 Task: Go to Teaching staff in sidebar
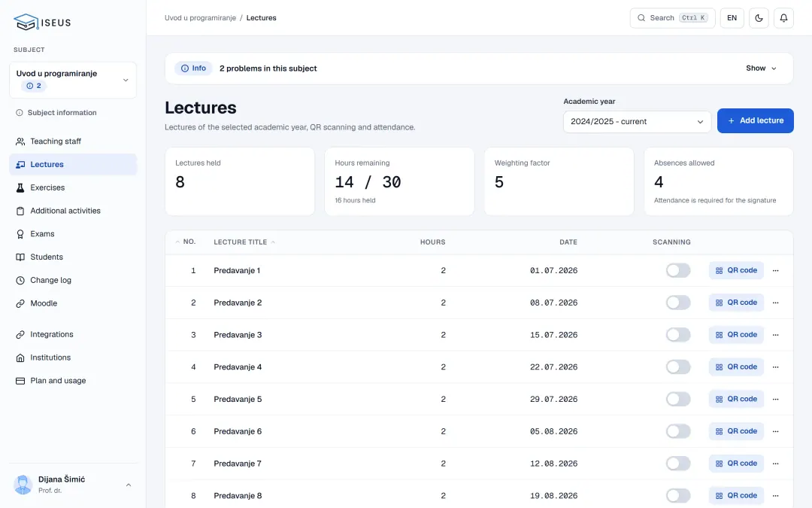coord(73,141)
